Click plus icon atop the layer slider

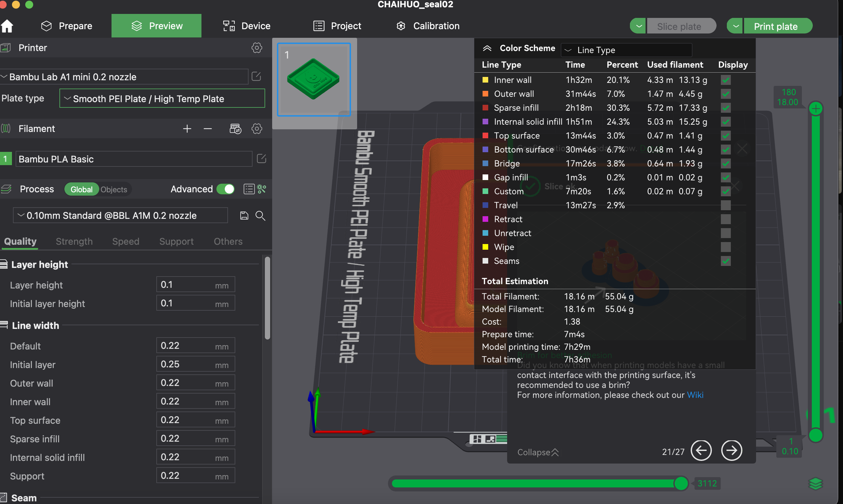pos(816,109)
